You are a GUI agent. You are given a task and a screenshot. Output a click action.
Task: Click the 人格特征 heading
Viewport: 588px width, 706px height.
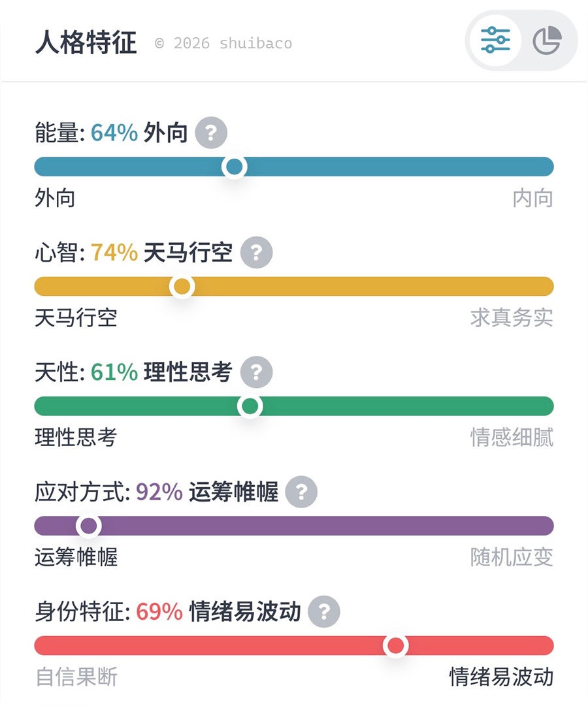click(86, 43)
